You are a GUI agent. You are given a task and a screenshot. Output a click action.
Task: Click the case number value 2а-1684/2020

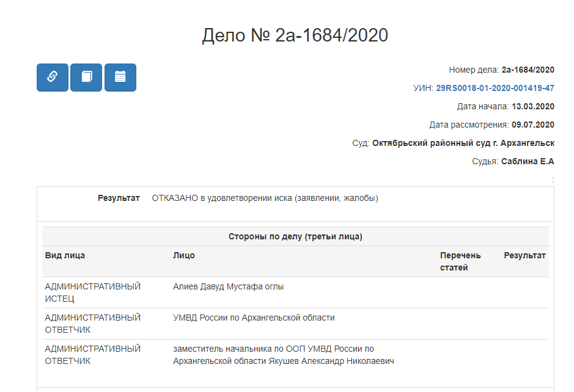click(x=528, y=70)
